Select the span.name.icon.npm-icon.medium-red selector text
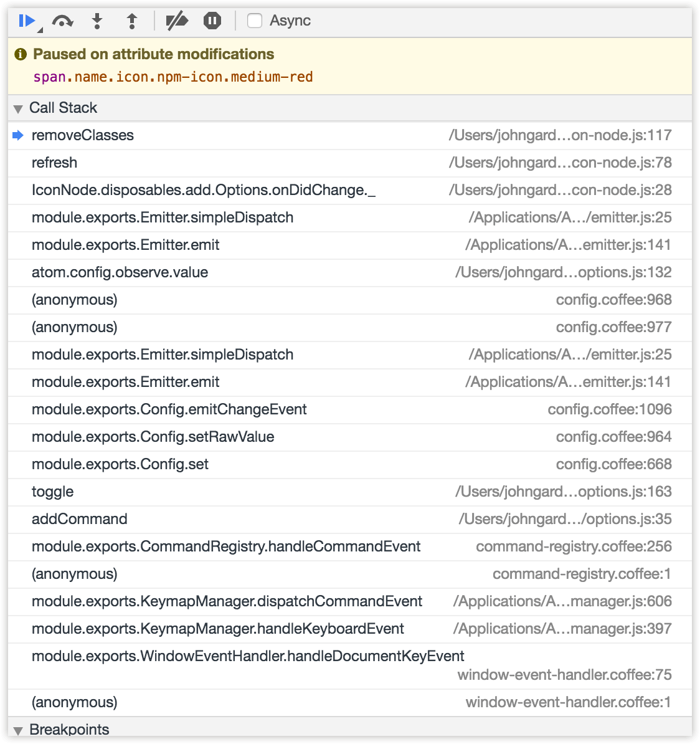The image size is (700, 744). (x=174, y=77)
